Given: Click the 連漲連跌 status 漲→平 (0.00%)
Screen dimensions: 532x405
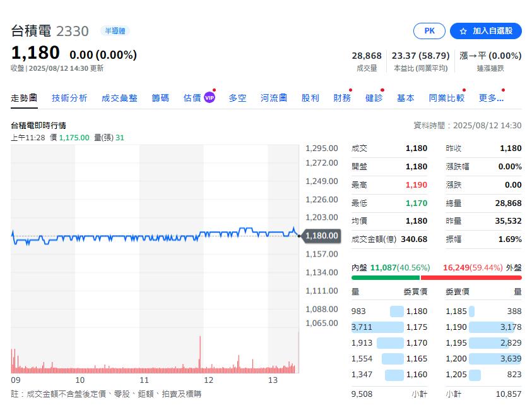Looking at the screenshot, I should pos(490,56).
